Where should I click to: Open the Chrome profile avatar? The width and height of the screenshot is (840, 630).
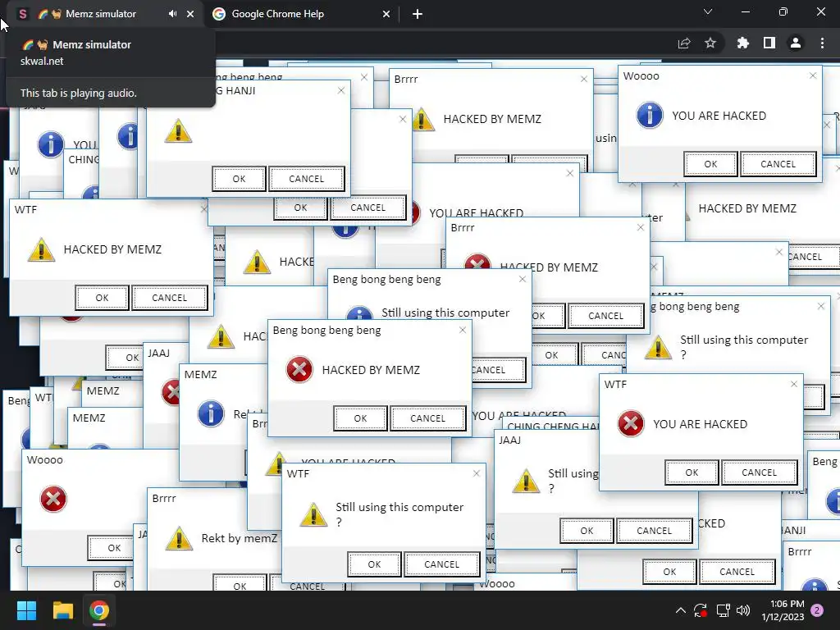click(796, 43)
